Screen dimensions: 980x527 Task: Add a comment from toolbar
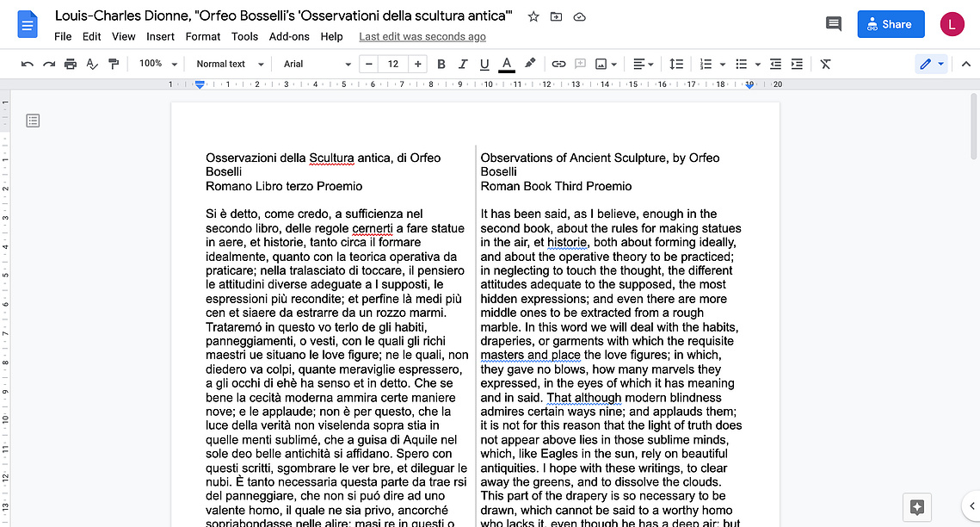coord(580,64)
